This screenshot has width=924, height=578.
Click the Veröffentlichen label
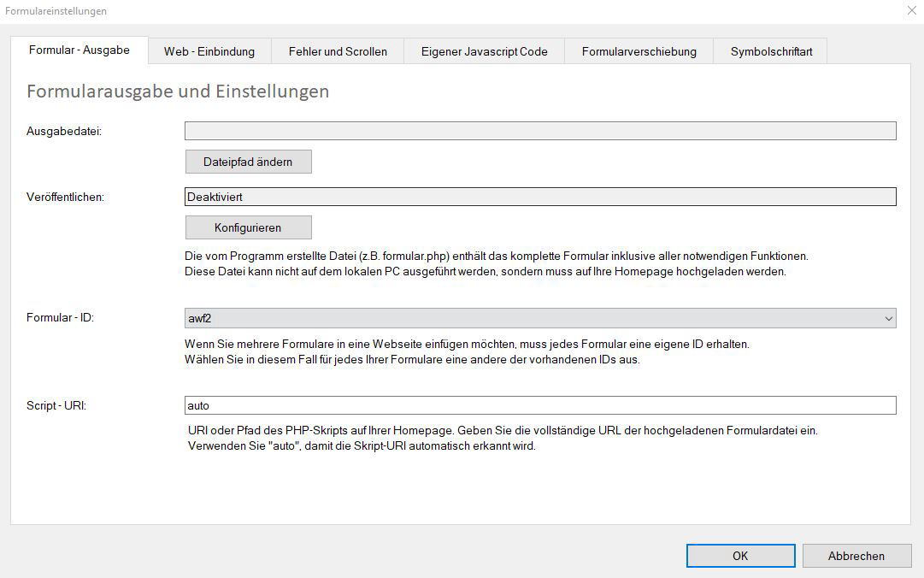pyautogui.click(x=66, y=197)
